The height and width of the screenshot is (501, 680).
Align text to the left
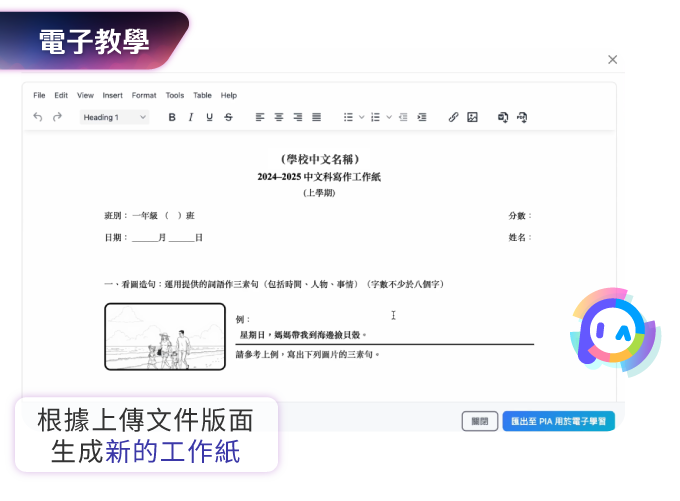pyautogui.click(x=260, y=117)
